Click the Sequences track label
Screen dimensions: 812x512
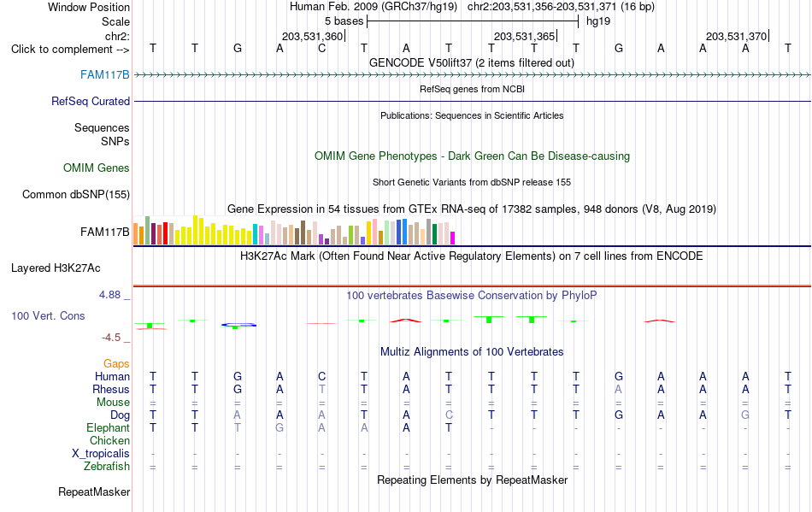(102, 127)
